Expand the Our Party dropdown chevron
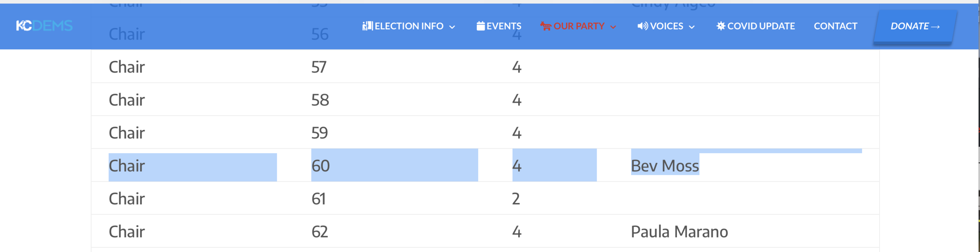This screenshot has height=252, width=980. [x=613, y=27]
